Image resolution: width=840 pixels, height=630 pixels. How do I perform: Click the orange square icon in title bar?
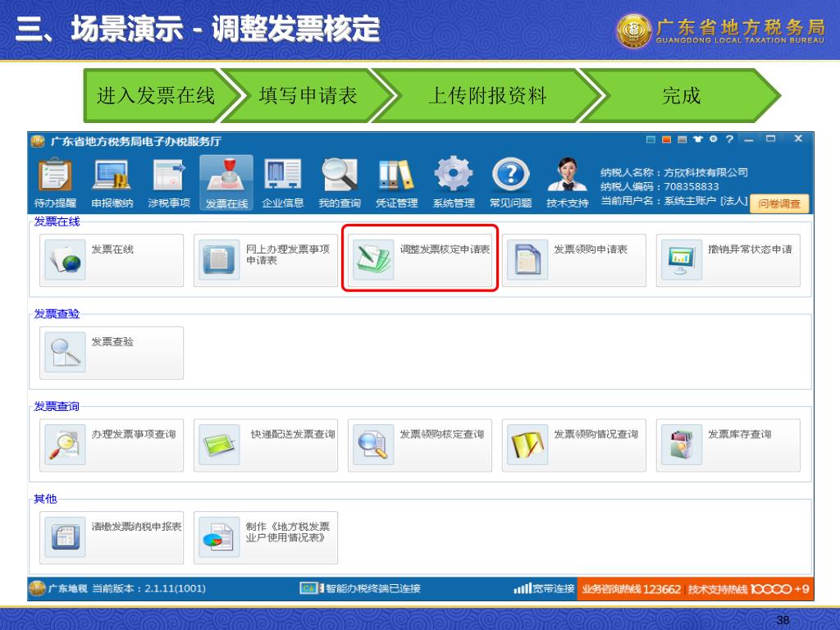666,139
